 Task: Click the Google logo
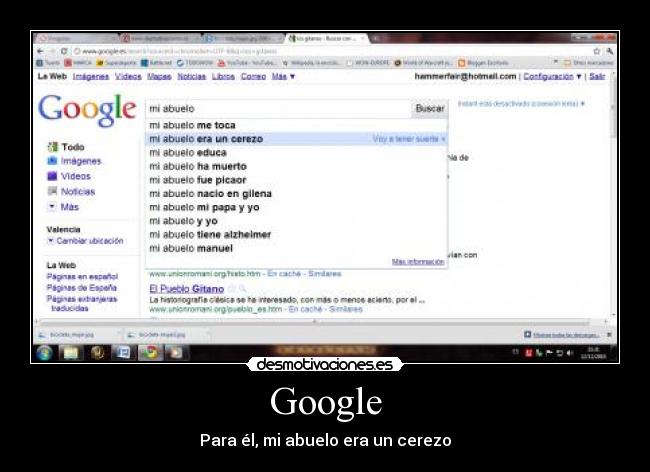87,110
